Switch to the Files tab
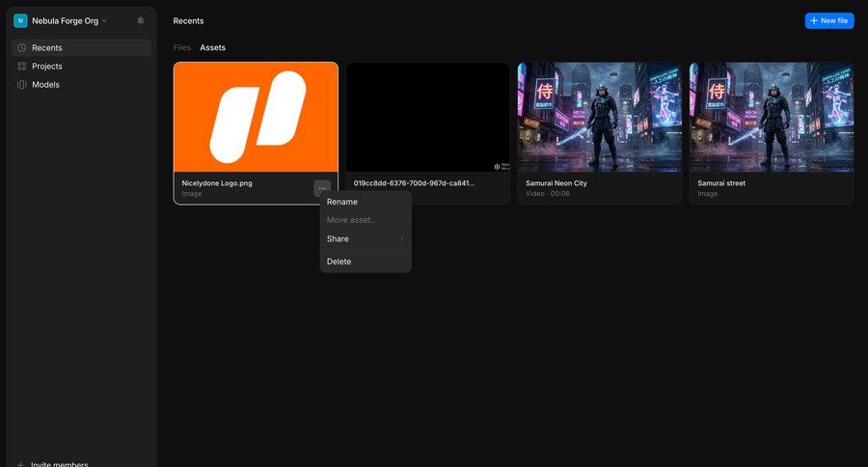 click(181, 47)
